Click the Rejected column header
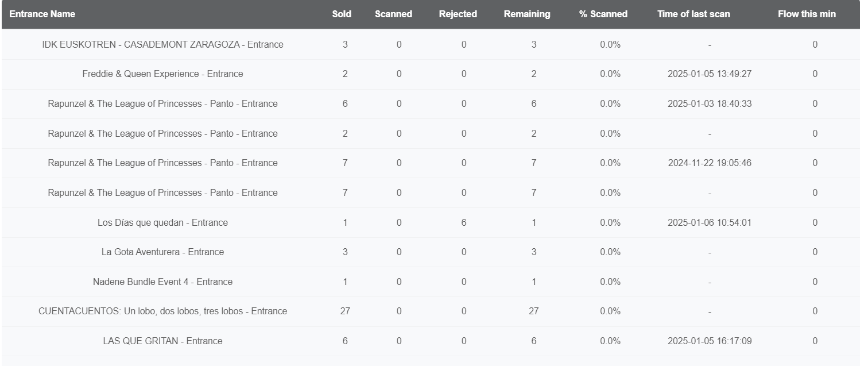The image size is (868, 366). pyautogui.click(x=458, y=14)
